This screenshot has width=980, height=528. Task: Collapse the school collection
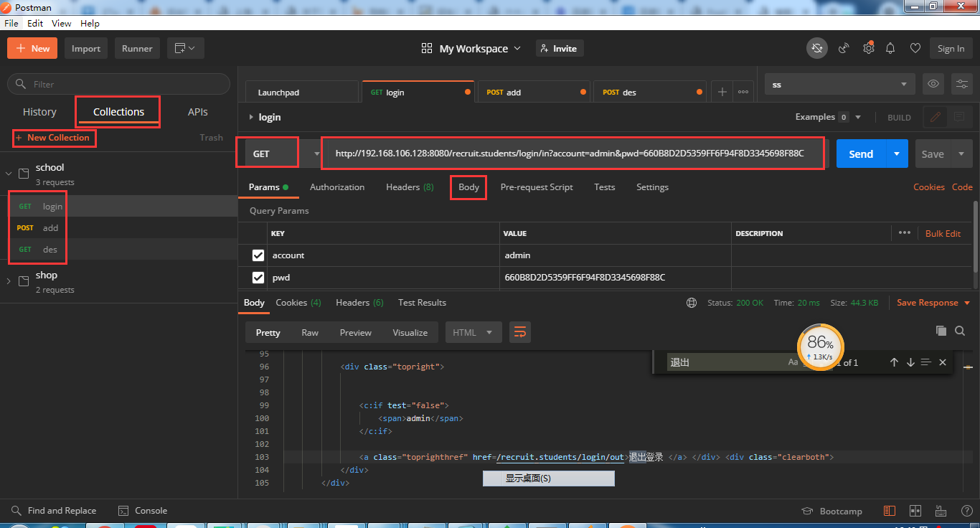(9, 173)
